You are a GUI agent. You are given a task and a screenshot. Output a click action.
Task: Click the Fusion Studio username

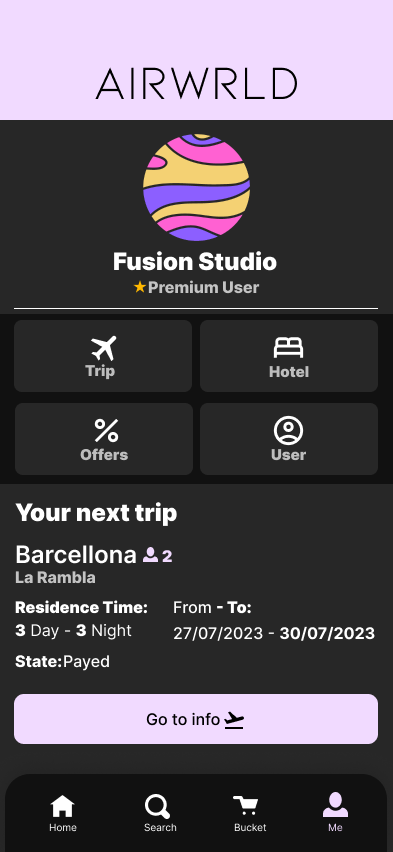pyautogui.click(x=195, y=262)
